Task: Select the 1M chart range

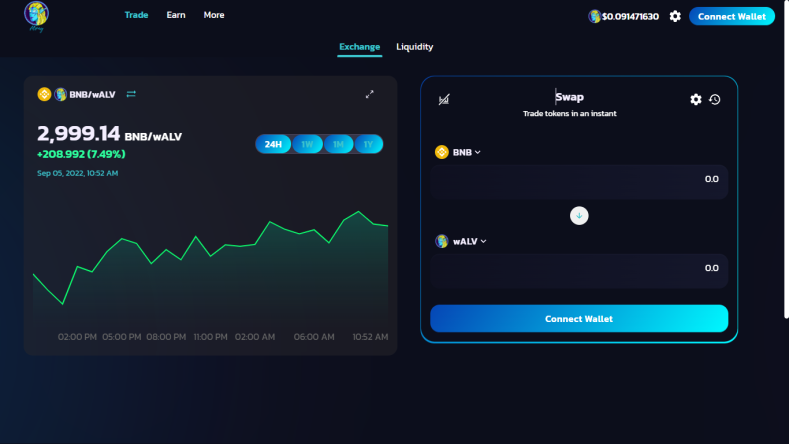Action: (338, 144)
